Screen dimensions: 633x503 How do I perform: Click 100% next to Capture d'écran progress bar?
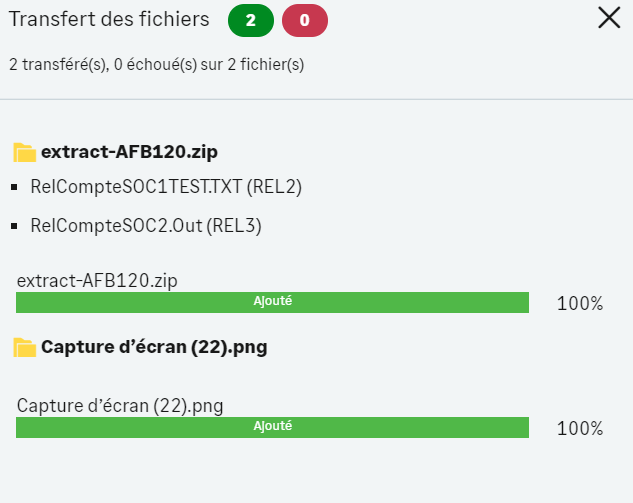(x=580, y=429)
